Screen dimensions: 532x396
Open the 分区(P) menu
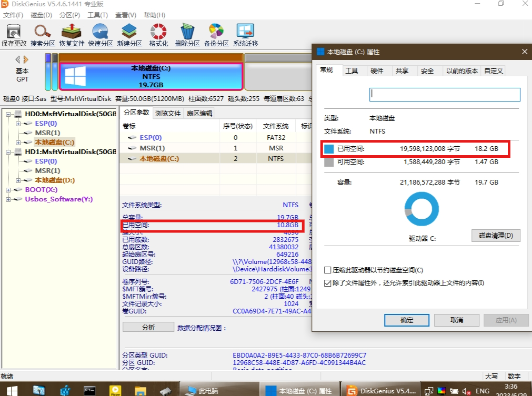click(69, 15)
